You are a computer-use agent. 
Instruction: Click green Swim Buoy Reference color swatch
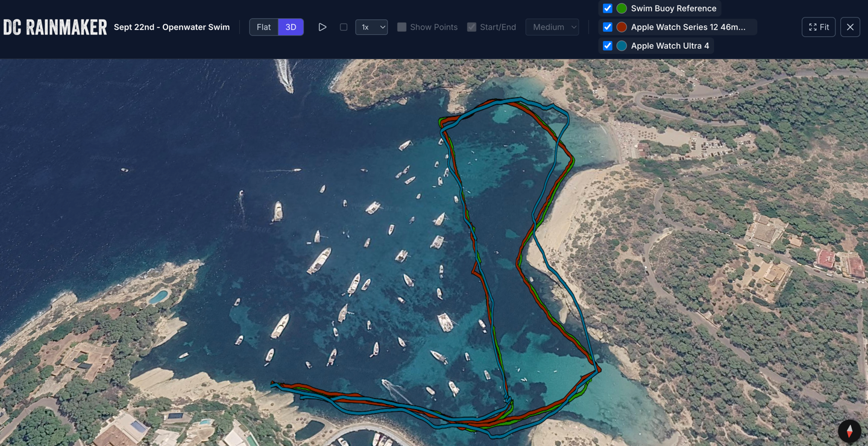[621, 8]
